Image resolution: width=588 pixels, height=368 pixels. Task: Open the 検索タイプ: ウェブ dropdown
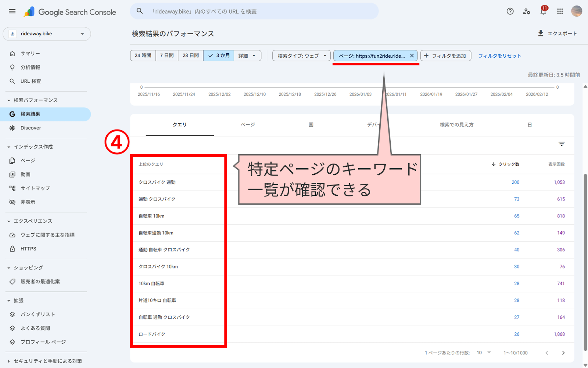click(x=301, y=55)
